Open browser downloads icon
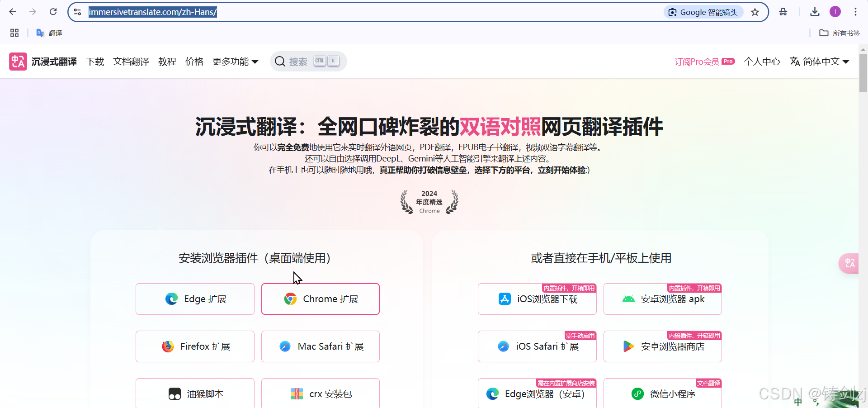The image size is (868, 408). (x=815, y=12)
